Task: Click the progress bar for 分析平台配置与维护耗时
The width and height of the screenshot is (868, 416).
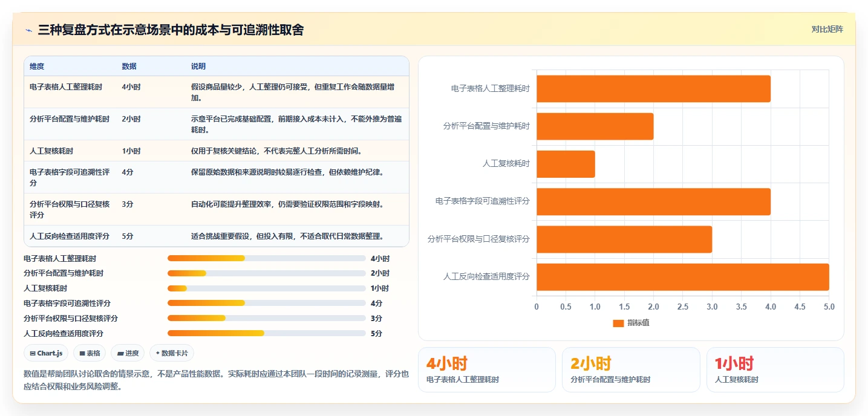Action: (267, 273)
